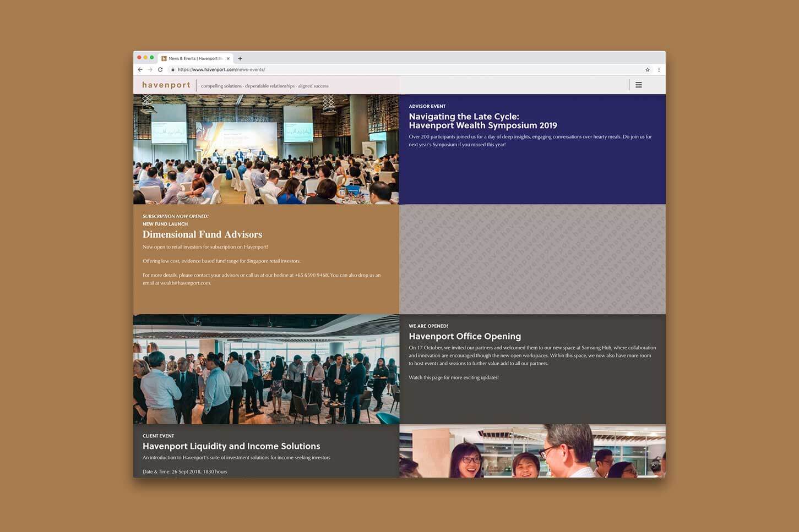Click 'Watch this page for more exciting updates!'
The height and width of the screenshot is (532, 799).
454,377
